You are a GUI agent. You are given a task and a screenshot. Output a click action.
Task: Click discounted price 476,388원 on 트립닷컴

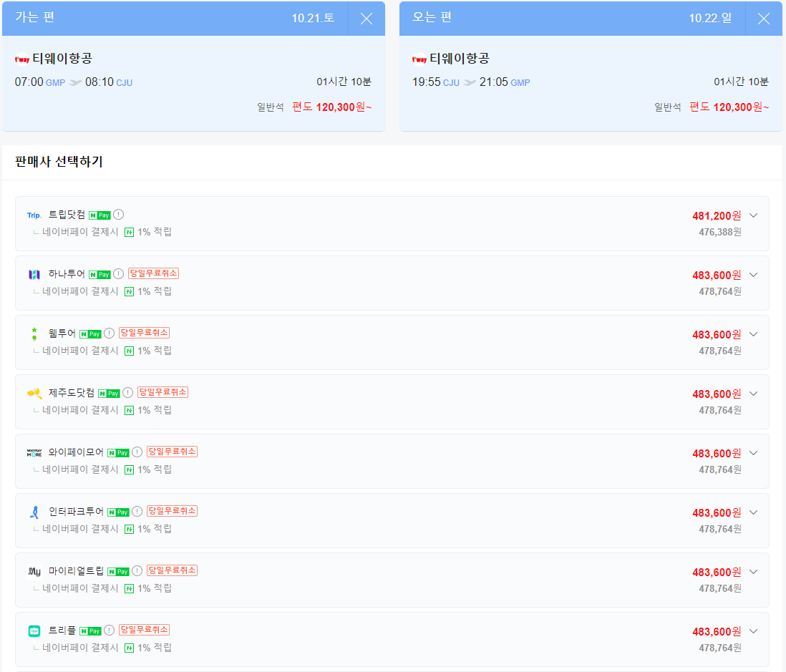point(720,232)
